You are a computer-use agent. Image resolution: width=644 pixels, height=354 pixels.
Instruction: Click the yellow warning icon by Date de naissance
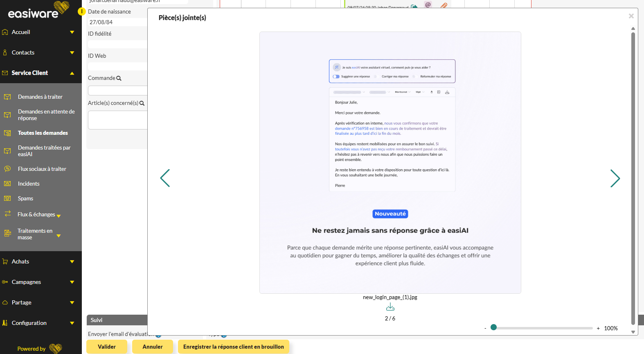(x=81, y=11)
